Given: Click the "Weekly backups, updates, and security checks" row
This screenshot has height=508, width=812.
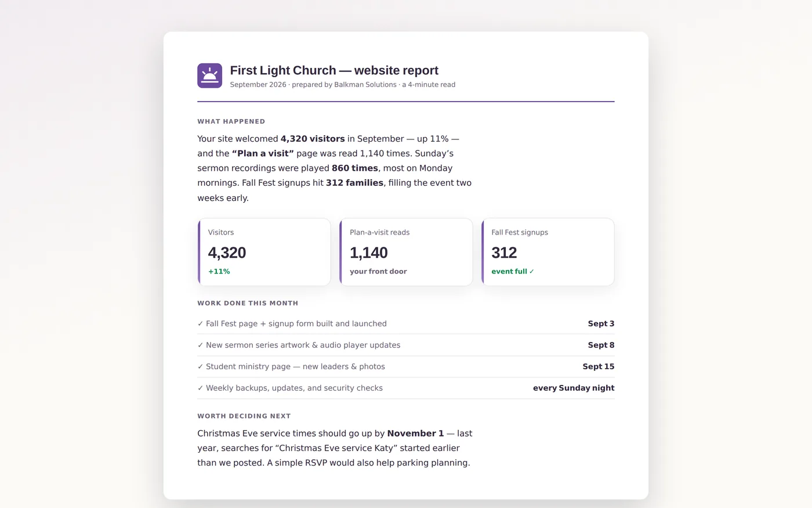Looking at the screenshot, I should (406, 388).
